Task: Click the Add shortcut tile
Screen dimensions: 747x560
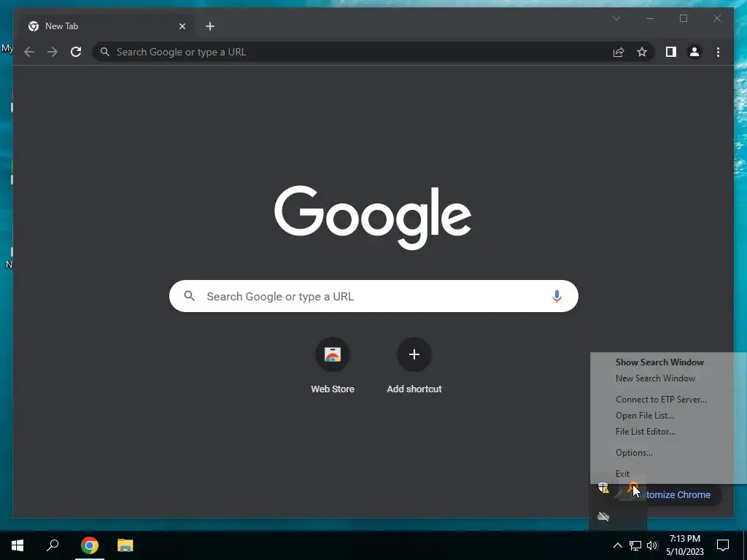Action: click(414, 367)
